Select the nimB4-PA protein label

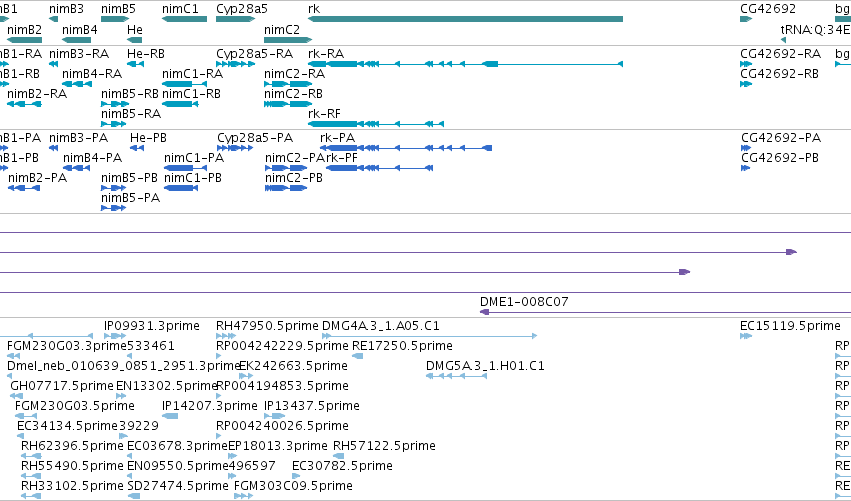92,158
